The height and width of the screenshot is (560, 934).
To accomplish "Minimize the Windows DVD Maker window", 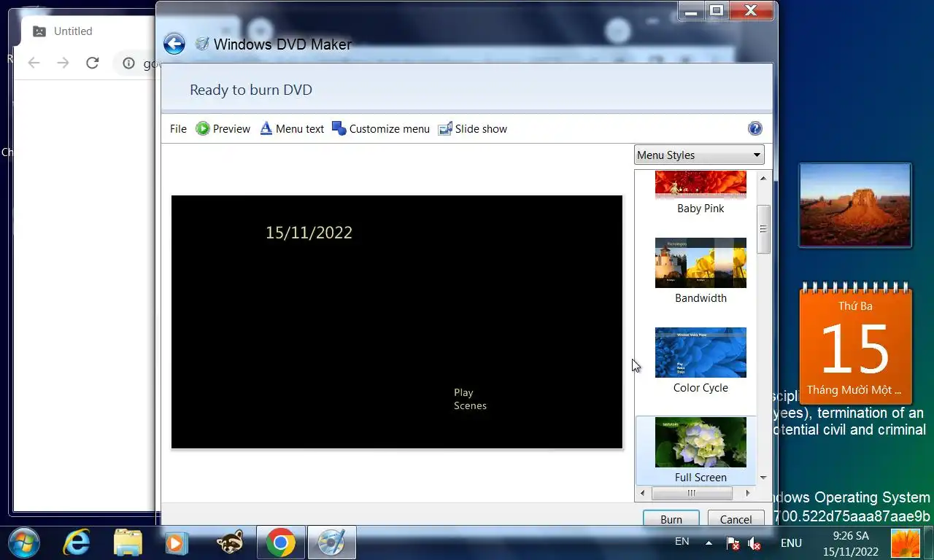I will tap(692, 10).
